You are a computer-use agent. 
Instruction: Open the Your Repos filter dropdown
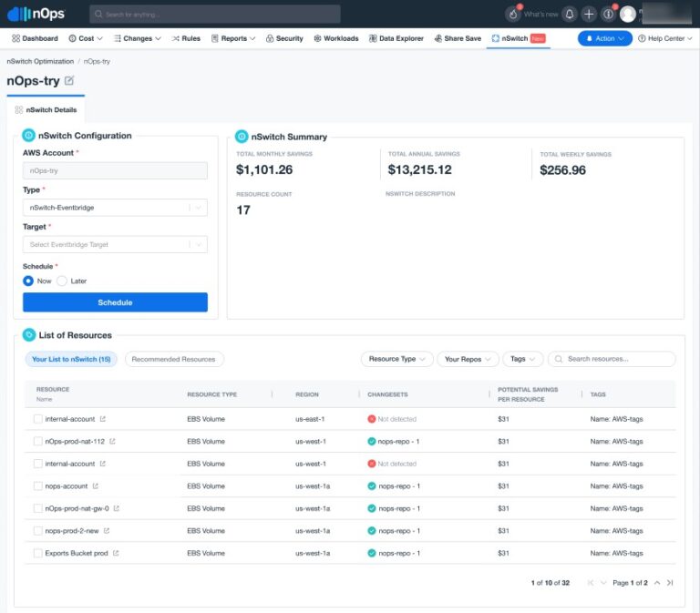tap(468, 359)
